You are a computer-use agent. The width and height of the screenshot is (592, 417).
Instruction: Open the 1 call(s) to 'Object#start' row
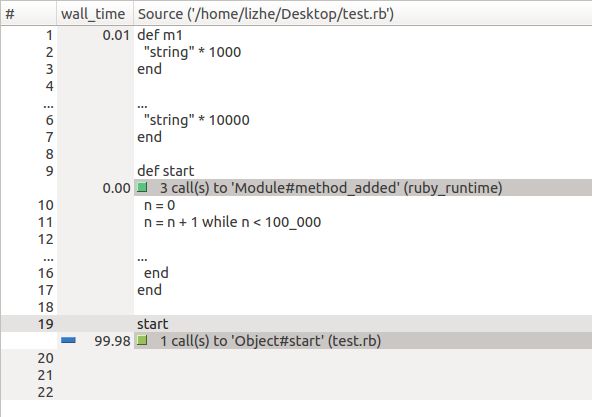tap(363, 341)
